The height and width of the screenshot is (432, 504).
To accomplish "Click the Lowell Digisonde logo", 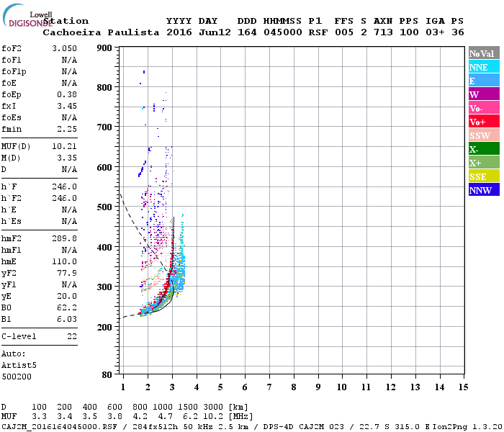I will coord(27,15).
